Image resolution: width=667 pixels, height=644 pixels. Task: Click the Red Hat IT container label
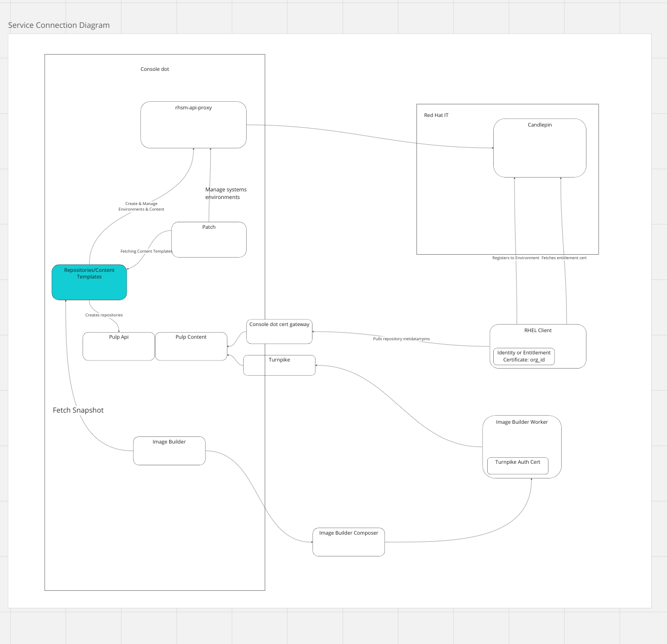tap(436, 115)
